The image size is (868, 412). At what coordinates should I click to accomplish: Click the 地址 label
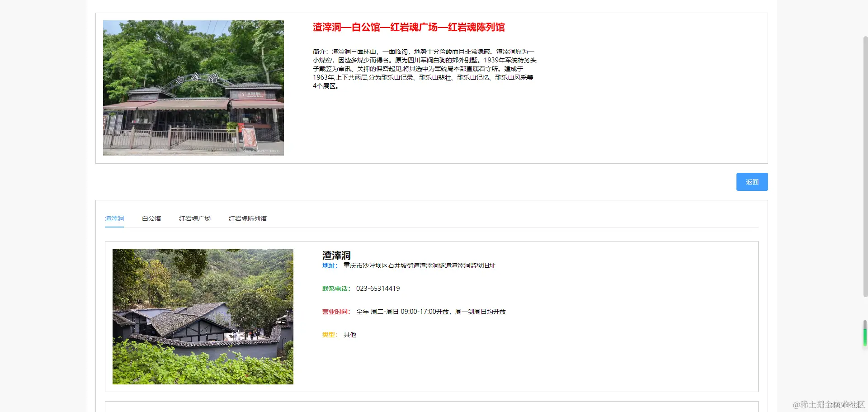(x=330, y=266)
